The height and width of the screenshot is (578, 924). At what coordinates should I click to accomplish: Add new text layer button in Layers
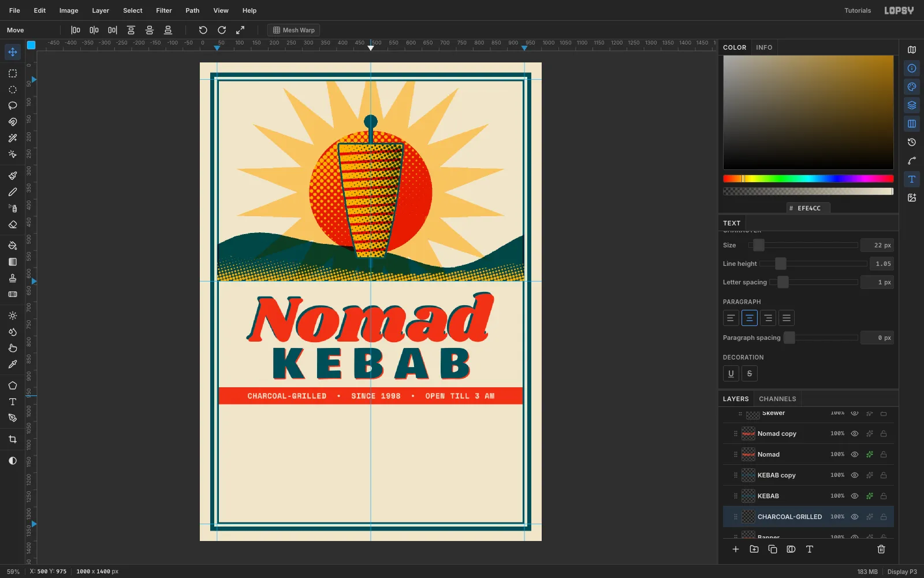point(810,549)
